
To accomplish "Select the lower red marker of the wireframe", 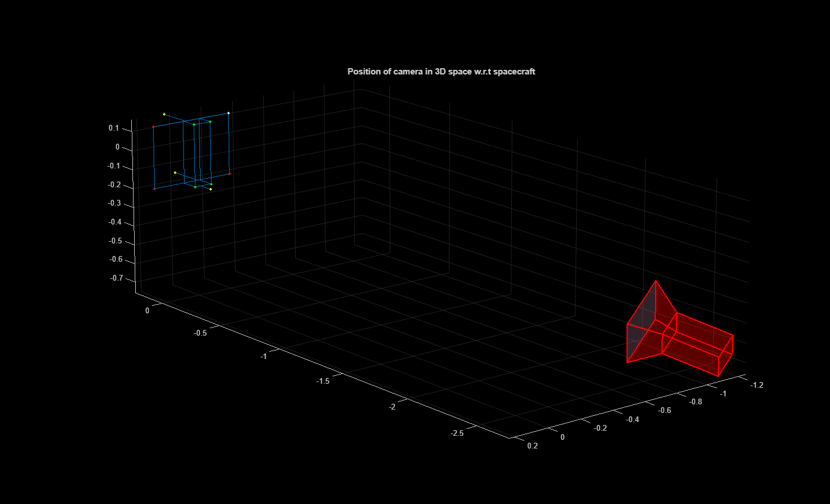I will [154, 189].
